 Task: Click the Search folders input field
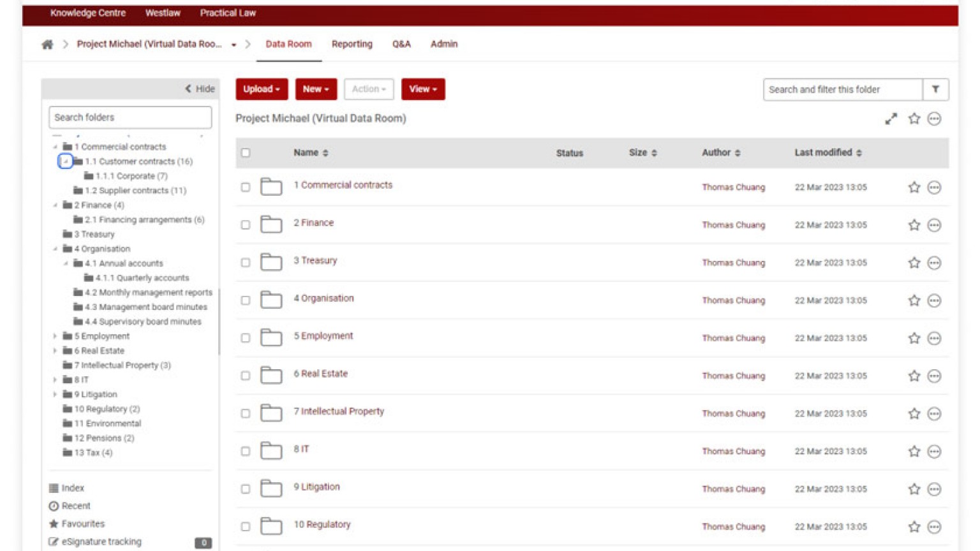(130, 117)
